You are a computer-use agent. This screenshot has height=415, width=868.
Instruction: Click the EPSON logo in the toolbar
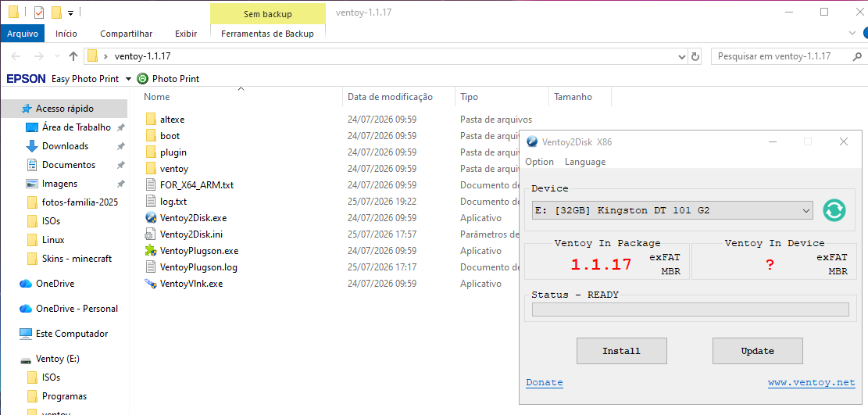pos(26,79)
